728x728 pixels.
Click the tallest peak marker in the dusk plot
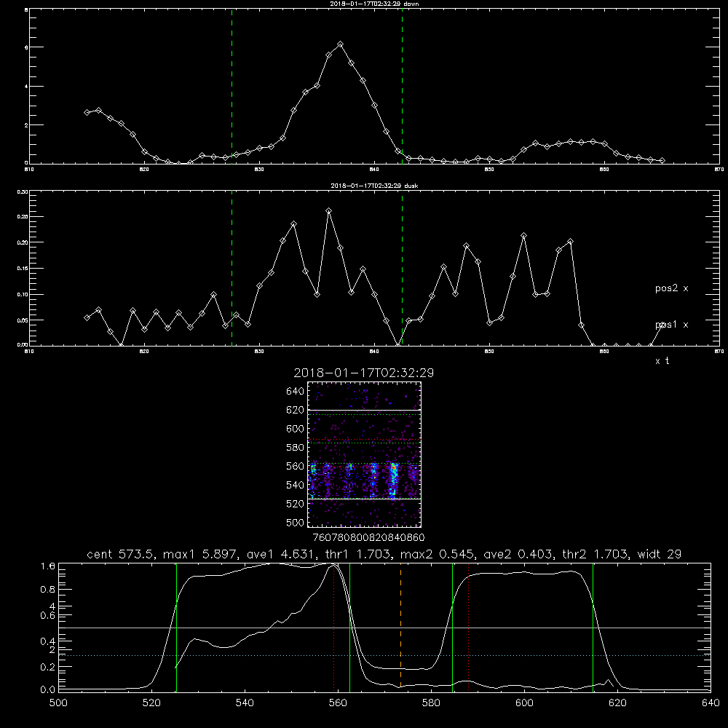click(329, 211)
